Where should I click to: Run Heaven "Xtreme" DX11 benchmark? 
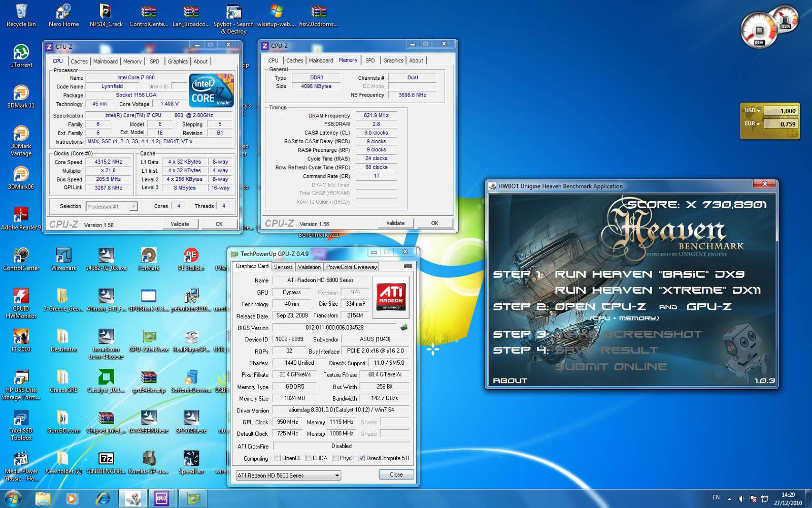tap(658, 290)
